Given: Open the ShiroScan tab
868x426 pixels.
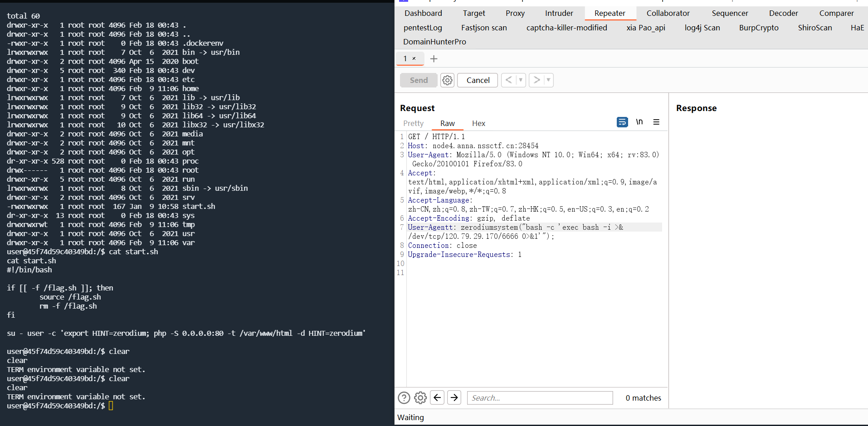Looking at the screenshot, I should click(x=815, y=28).
